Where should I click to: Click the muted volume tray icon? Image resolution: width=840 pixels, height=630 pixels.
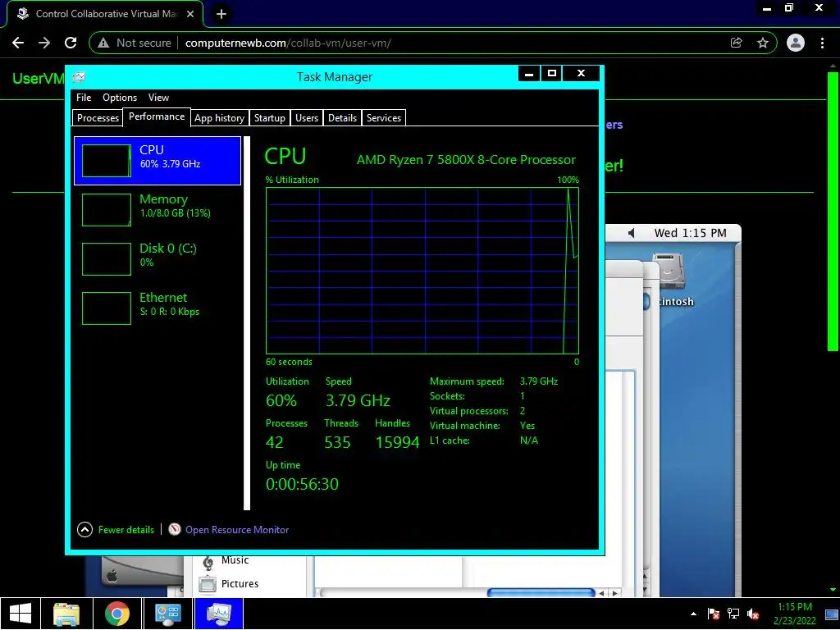[753, 614]
